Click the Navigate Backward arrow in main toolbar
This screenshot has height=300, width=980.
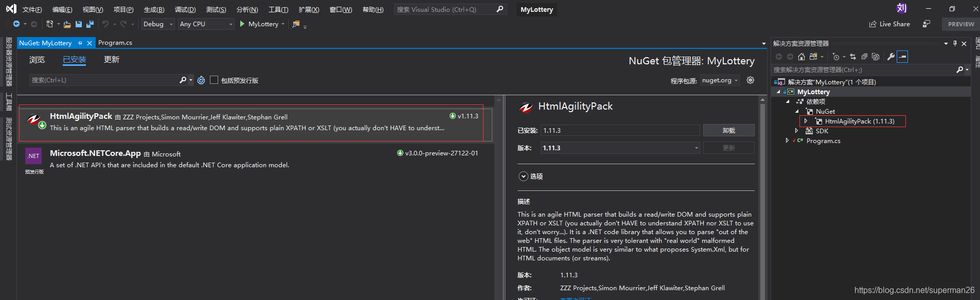coord(16,24)
